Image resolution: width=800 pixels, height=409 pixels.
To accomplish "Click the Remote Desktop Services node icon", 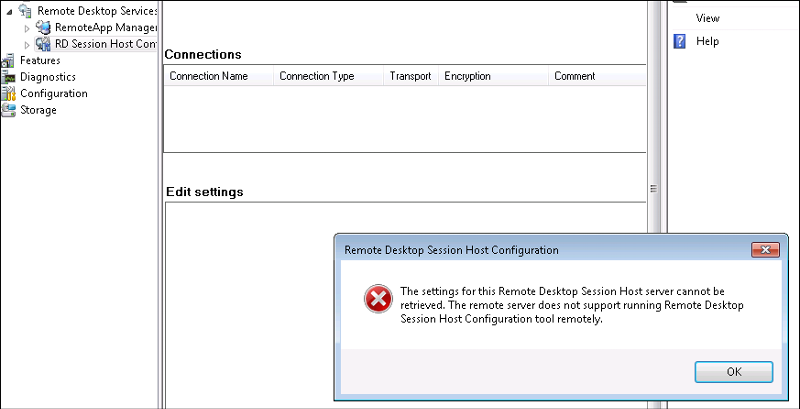I will click(x=25, y=10).
